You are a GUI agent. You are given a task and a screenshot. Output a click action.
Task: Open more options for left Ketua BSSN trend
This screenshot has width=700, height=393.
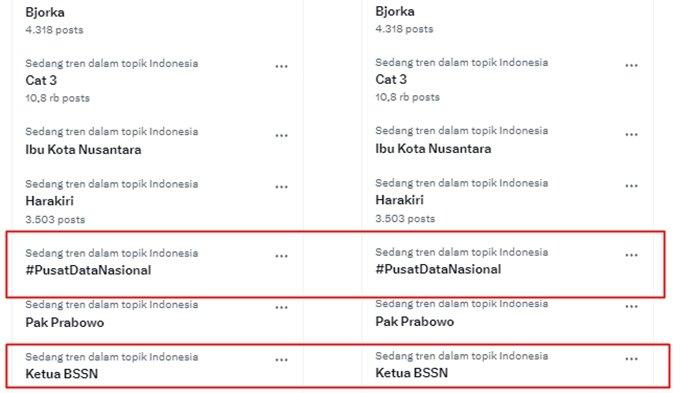point(281,360)
